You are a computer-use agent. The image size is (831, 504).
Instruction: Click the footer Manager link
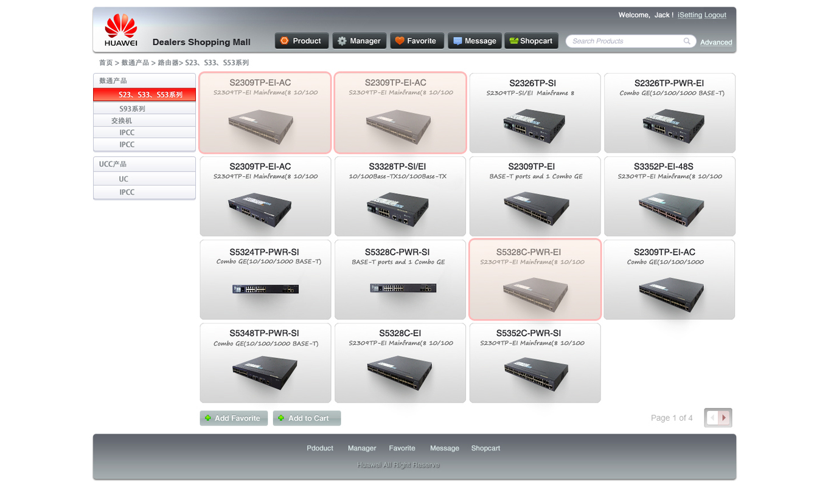tap(362, 448)
